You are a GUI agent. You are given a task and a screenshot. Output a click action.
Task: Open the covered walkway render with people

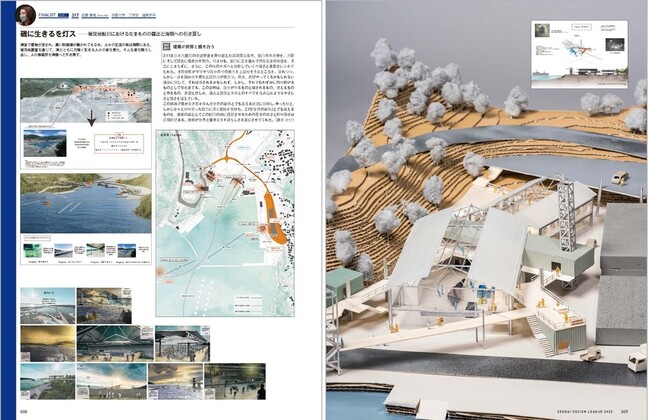point(182,344)
